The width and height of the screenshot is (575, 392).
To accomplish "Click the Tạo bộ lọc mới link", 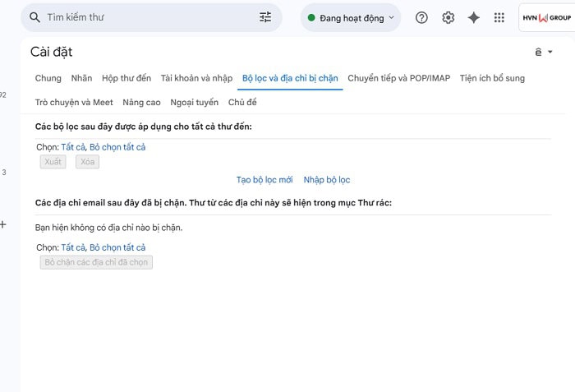I will pos(264,179).
